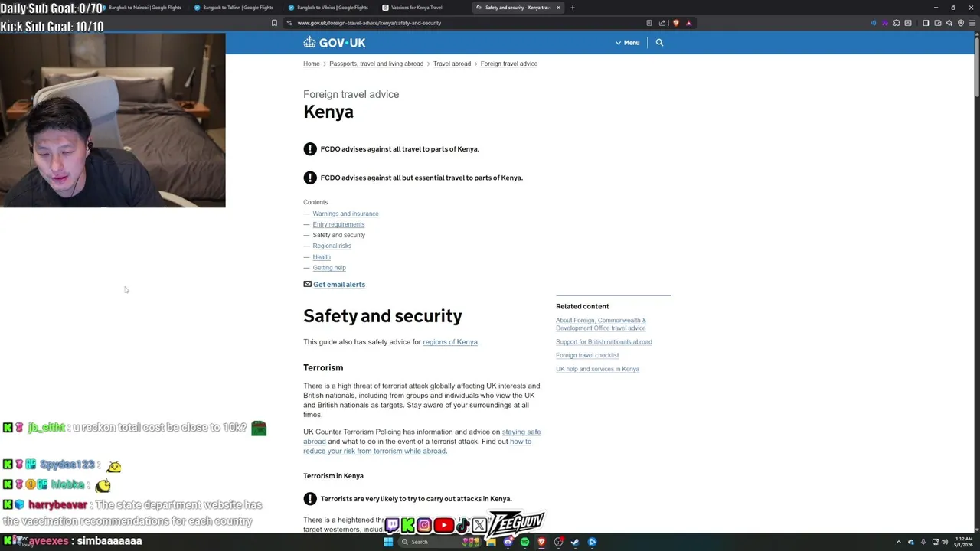Open the volume icon in system tray

coord(946,542)
